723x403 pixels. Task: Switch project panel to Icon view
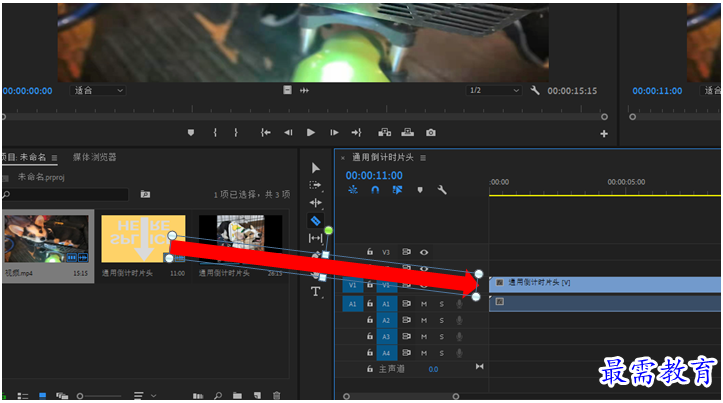pyautogui.click(x=42, y=396)
